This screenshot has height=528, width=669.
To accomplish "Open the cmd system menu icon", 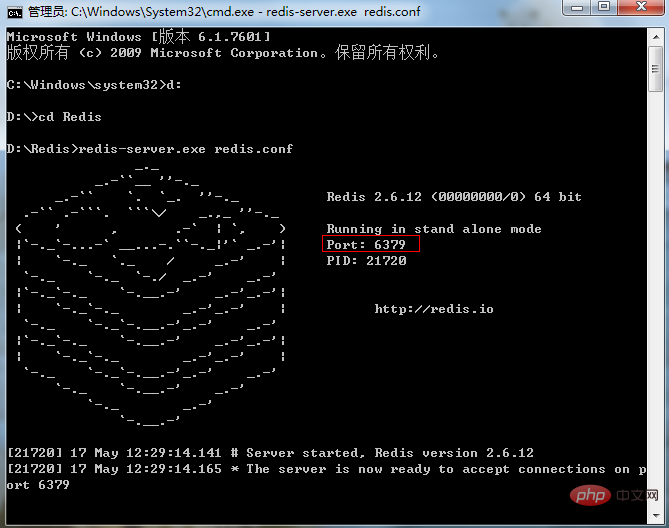I will [x=15, y=12].
